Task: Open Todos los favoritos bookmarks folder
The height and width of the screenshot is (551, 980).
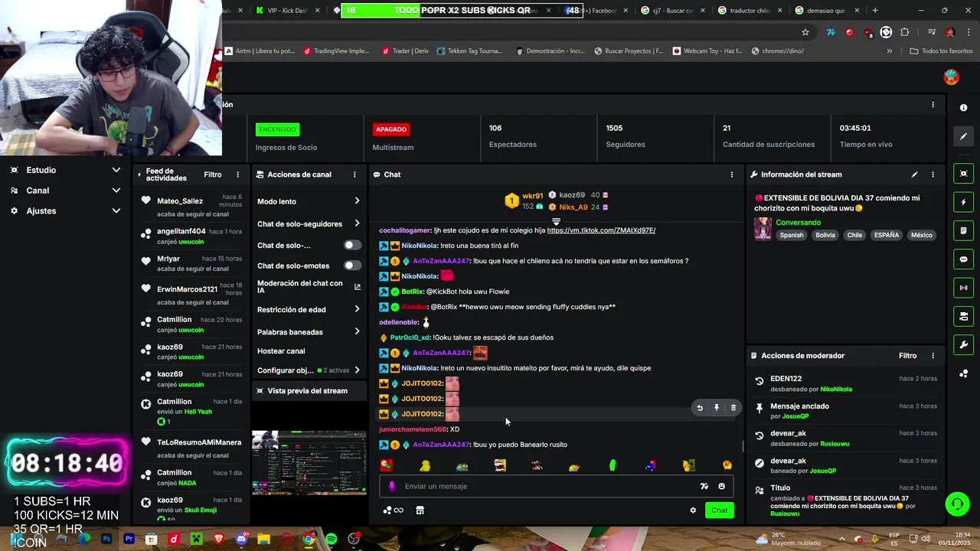Action: coord(941,51)
